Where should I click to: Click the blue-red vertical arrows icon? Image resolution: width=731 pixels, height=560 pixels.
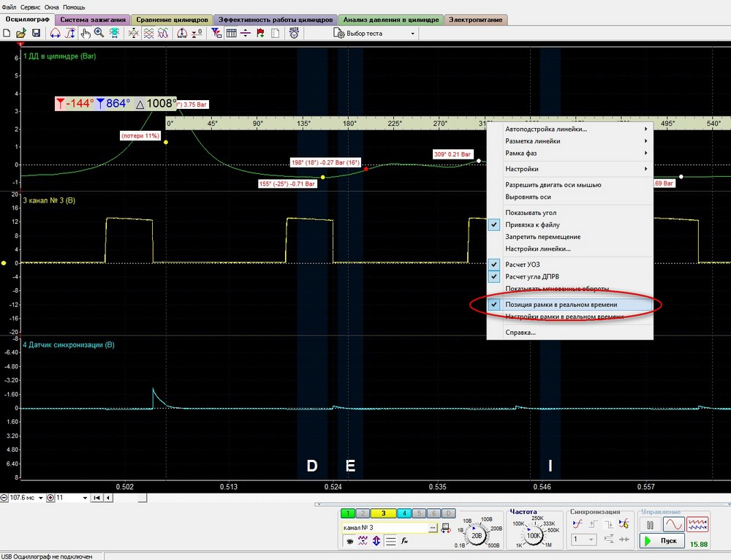coord(376,540)
